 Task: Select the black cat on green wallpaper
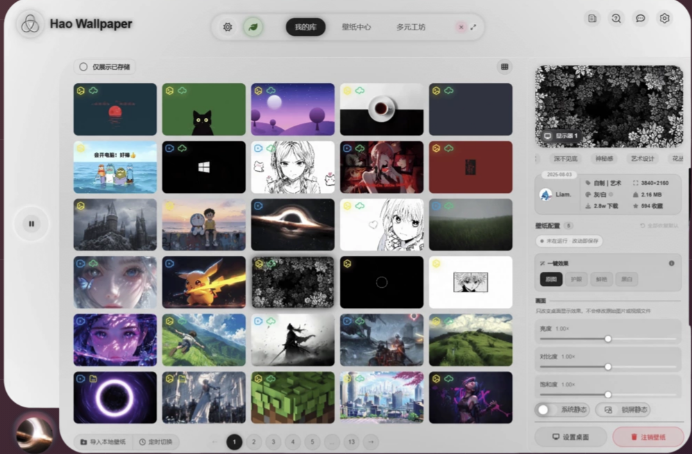pos(203,109)
